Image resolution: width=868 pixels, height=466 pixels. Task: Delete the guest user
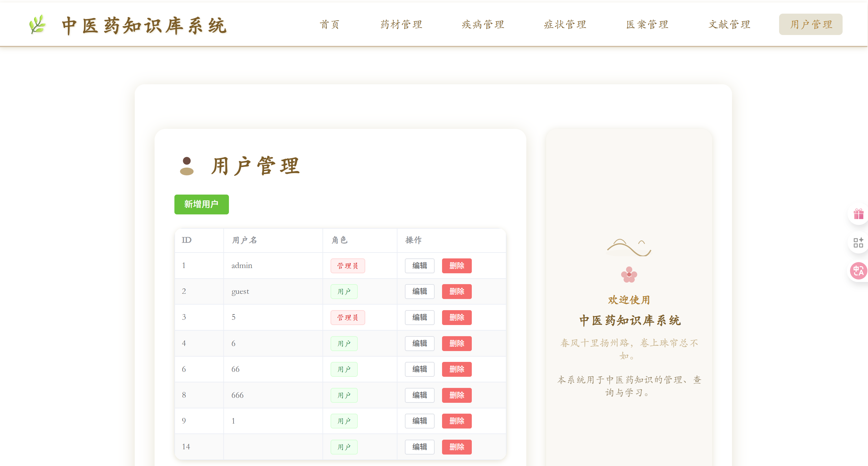click(x=457, y=292)
